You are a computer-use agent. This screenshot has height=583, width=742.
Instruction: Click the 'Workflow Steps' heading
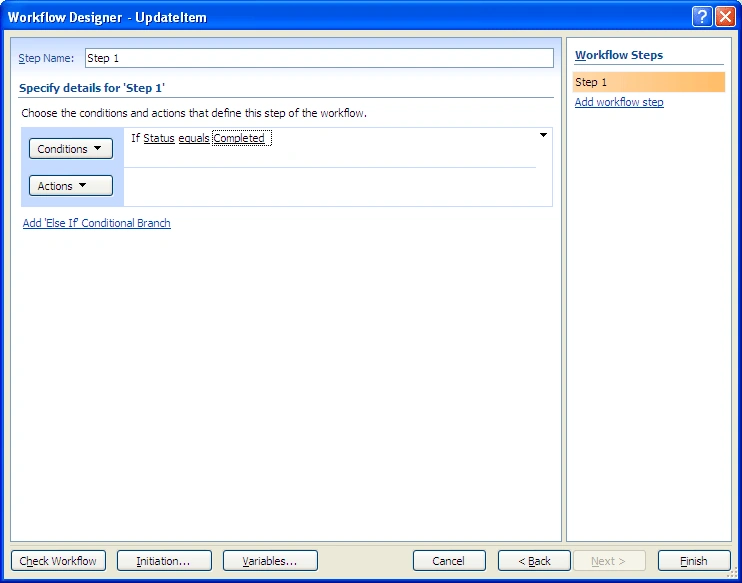[x=619, y=55]
